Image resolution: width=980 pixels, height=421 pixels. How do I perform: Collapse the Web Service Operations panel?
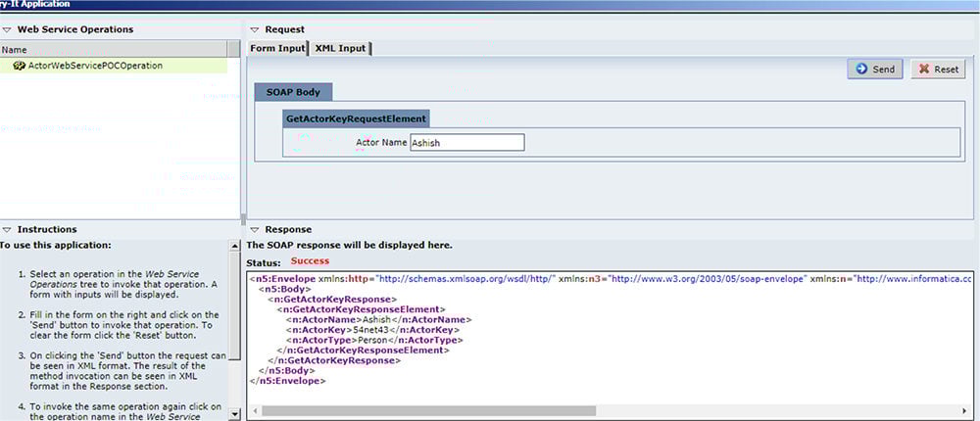coord(7,29)
